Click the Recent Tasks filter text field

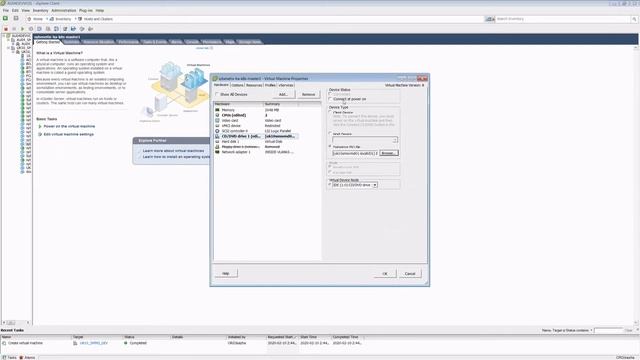[608, 330]
